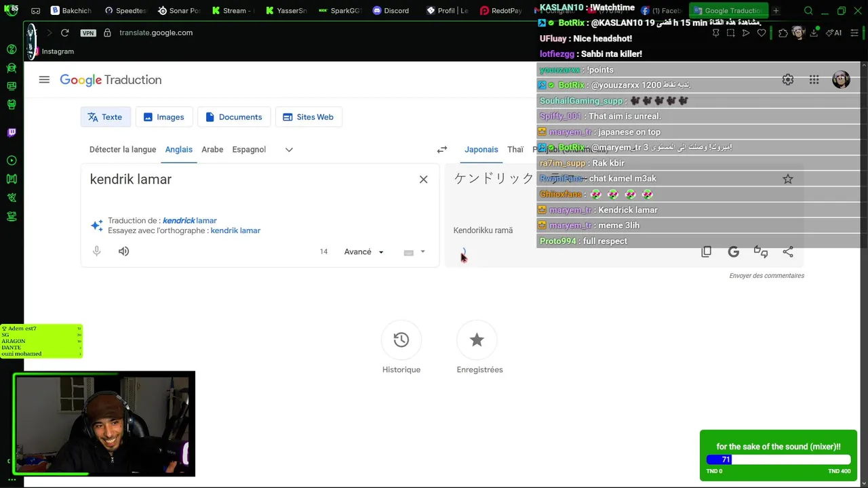Open the Google Traduction main hamburger menu
This screenshot has width=868, height=488.
point(44,80)
